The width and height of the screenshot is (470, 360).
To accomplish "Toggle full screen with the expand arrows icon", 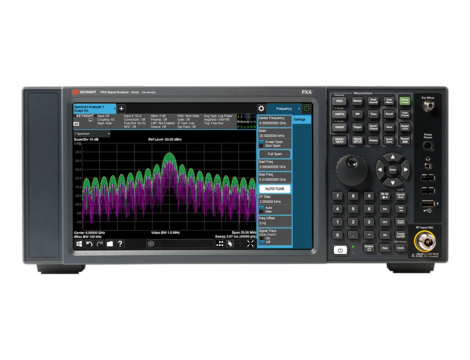I will pyautogui.click(x=251, y=244).
